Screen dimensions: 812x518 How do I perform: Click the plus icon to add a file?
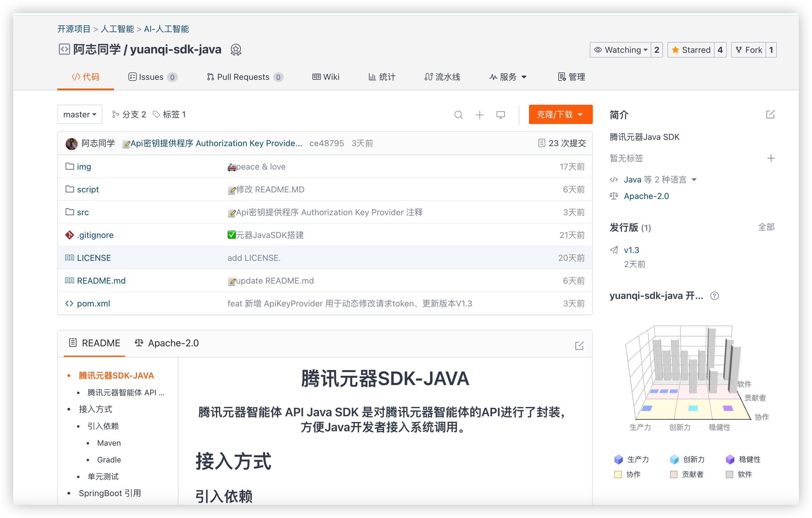pos(479,115)
